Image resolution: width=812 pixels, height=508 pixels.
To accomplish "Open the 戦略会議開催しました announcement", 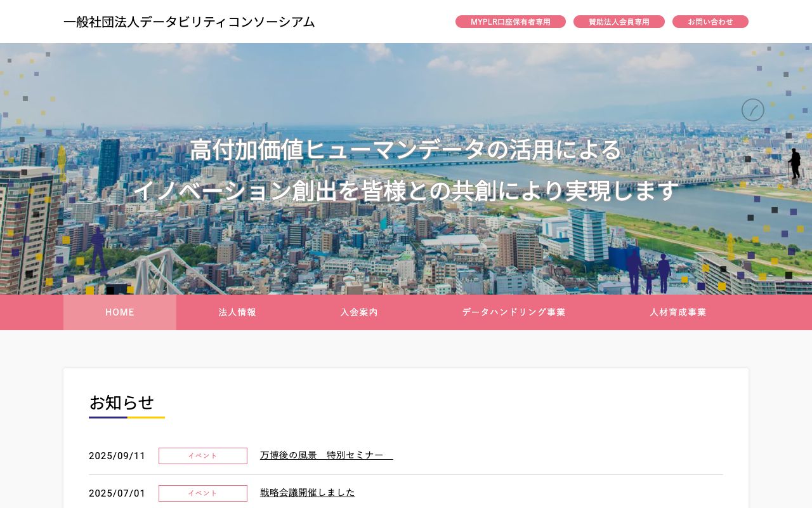I will 308,492.
